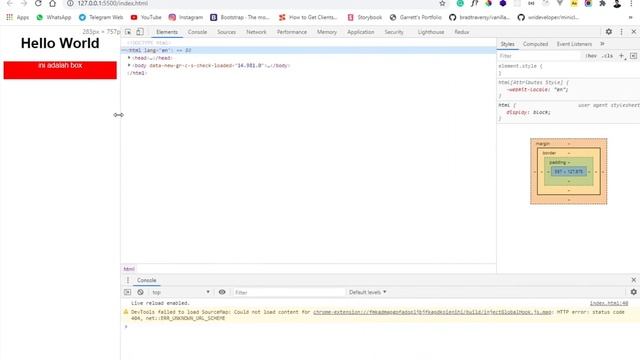The image size is (640, 360).
Task: Switch to the Network tab
Action: click(256, 32)
